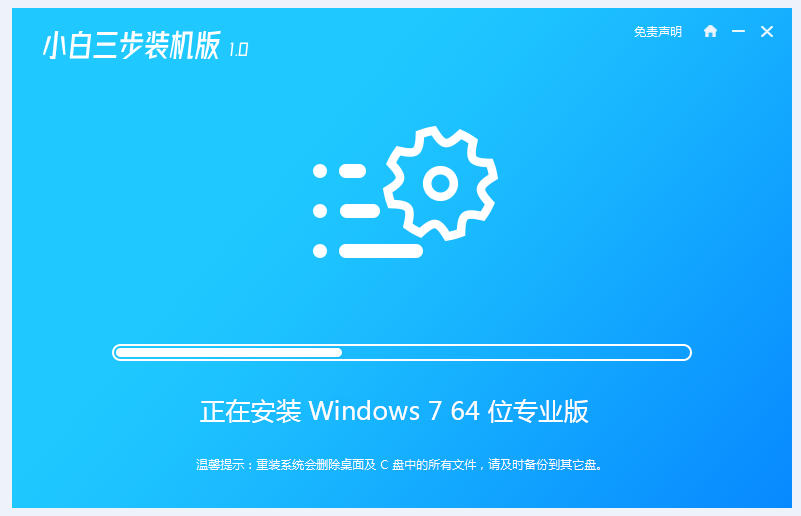Click the filled portion of the progress bar

(229, 353)
